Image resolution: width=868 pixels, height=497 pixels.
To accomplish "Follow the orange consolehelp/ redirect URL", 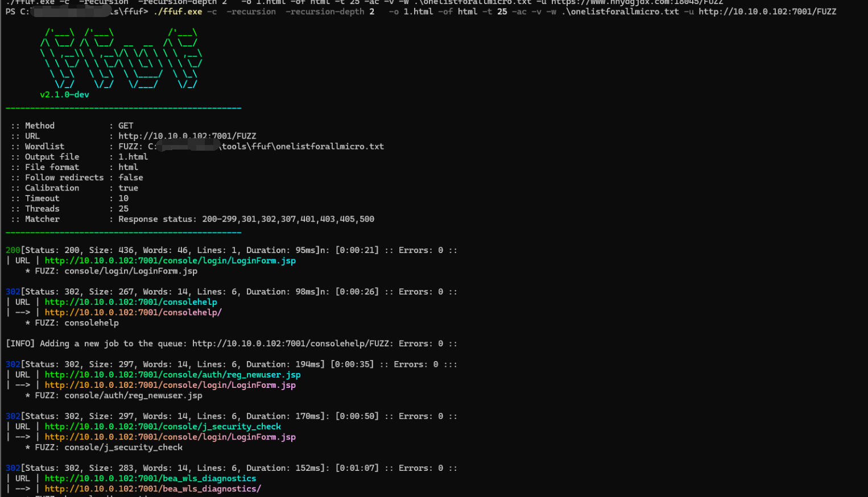I will click(133, 313).
